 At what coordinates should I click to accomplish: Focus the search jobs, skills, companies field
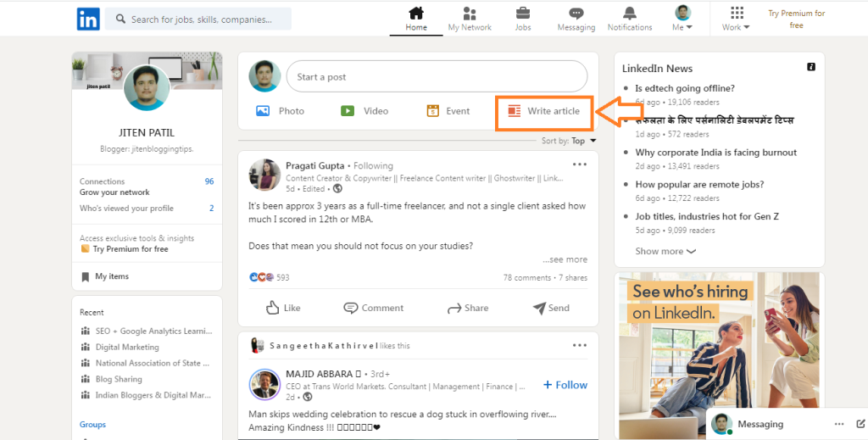pos(198,19)
